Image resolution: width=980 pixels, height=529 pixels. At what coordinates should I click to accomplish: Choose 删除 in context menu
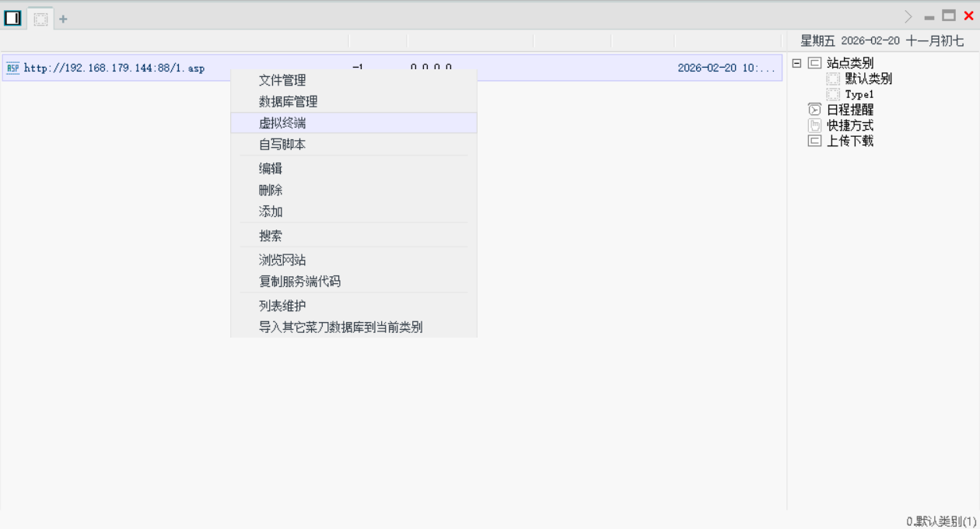tap(354, 190)
